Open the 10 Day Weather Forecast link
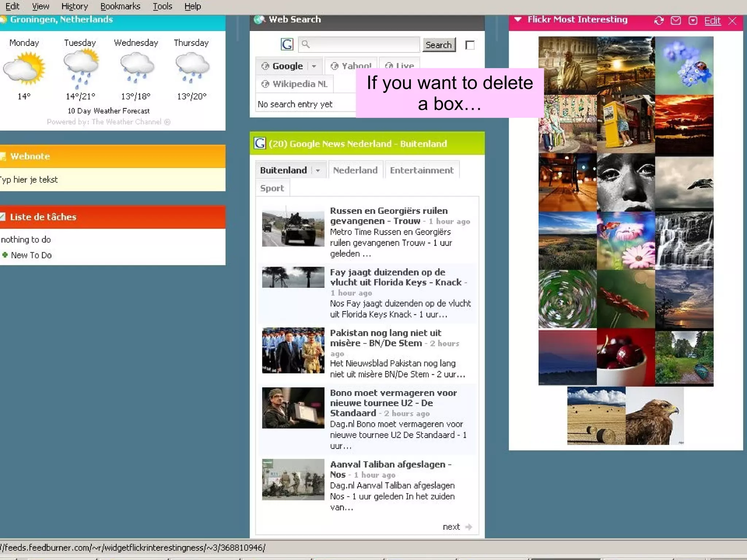 click(108, 111)
